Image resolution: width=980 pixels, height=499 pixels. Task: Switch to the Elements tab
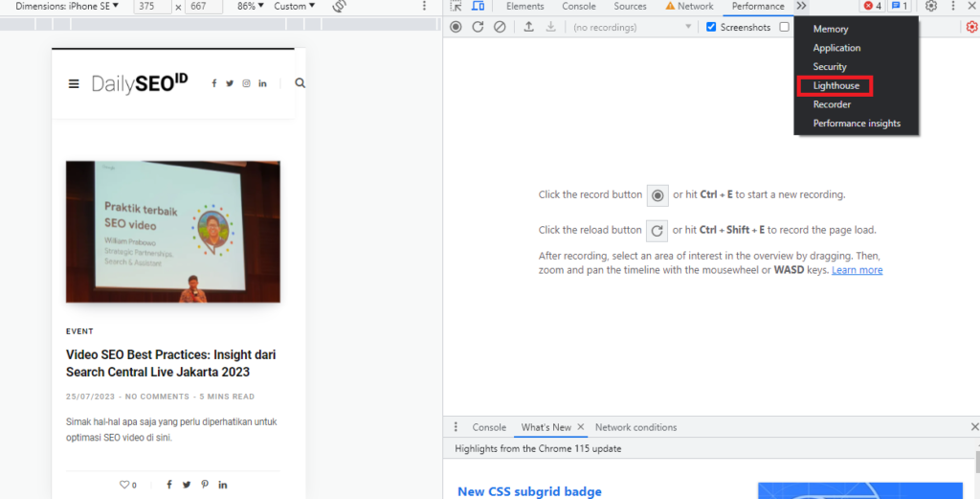[525, 7]
